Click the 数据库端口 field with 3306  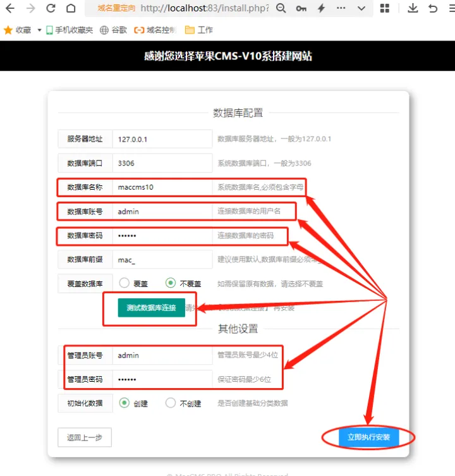[162, 163]
